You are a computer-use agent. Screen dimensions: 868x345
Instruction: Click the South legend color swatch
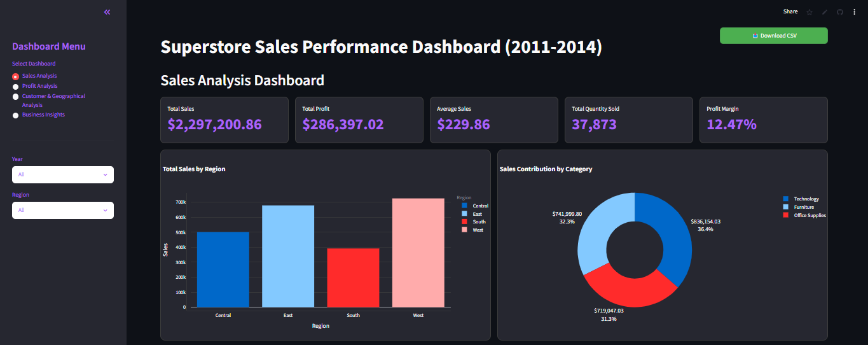click(464, 222)
